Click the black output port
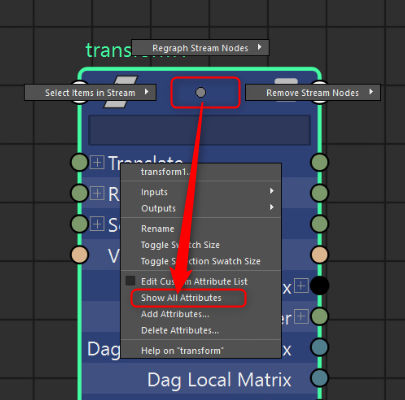405x400 pixels. pyautogui.click(x=319, y=286)
